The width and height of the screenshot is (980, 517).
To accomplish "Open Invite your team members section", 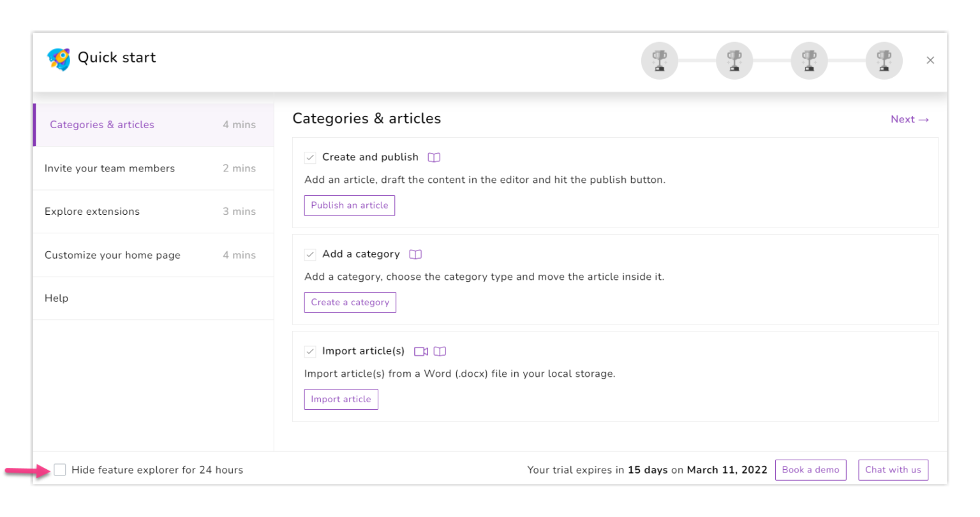I will (x=109, y=168).
